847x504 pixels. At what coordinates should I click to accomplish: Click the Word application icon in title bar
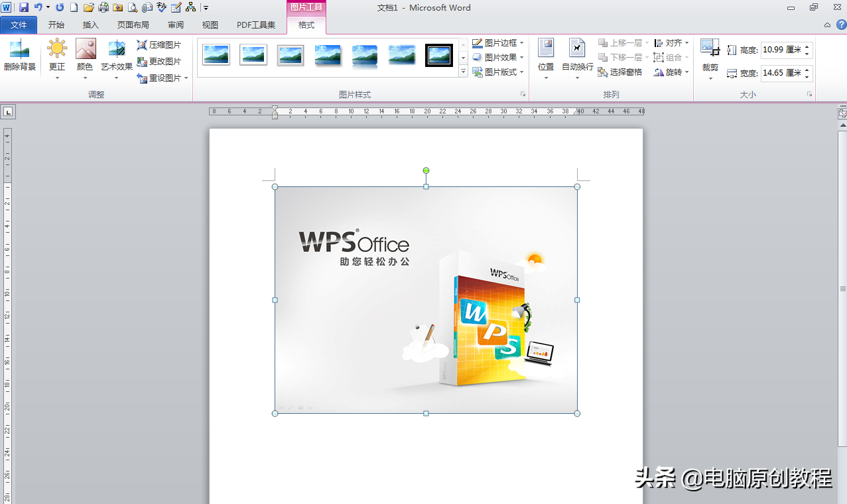(x=7, y=7)
